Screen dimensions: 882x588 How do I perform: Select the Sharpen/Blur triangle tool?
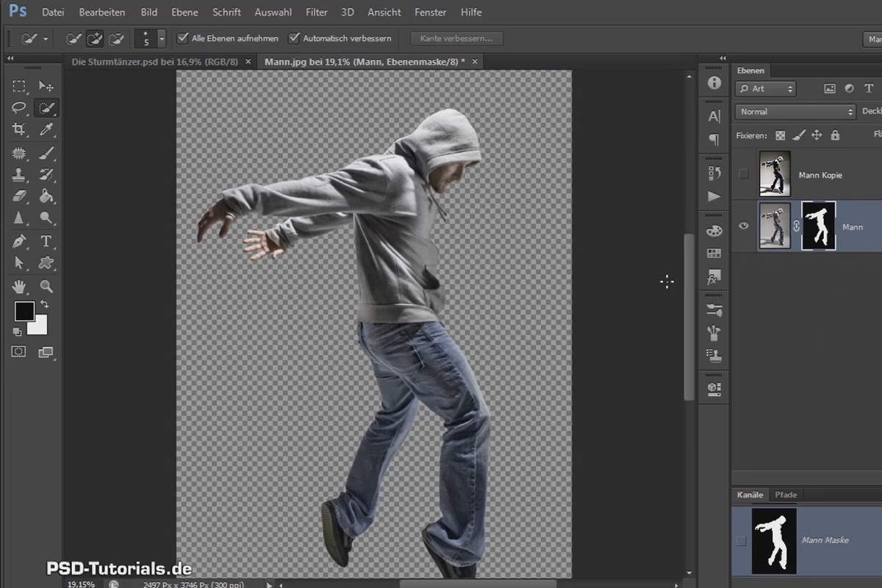click(x=19, y=218)
